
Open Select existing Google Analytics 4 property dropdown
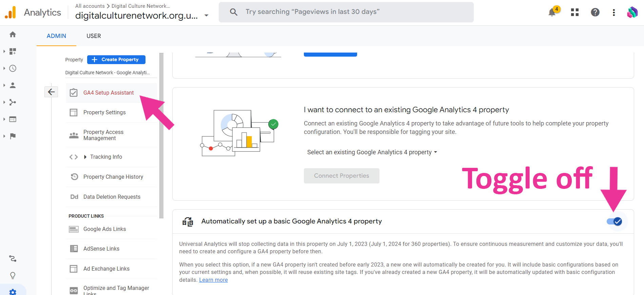tap(372, 152)
